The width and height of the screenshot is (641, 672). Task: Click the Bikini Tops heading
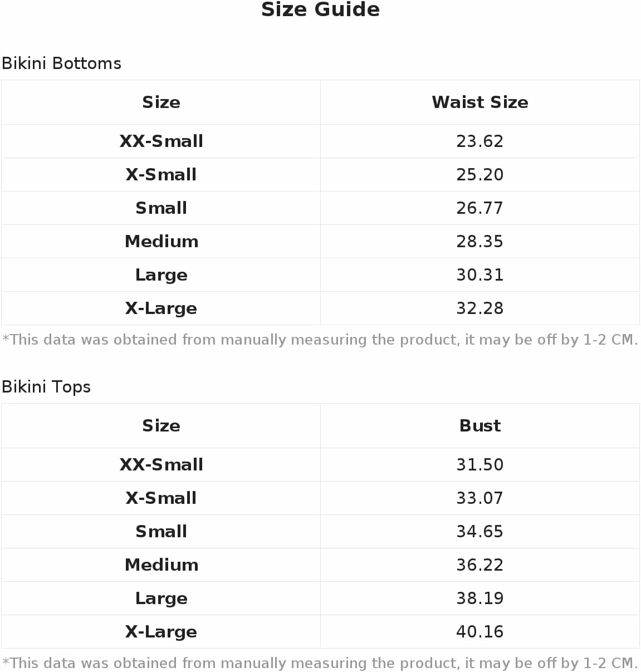46,387
